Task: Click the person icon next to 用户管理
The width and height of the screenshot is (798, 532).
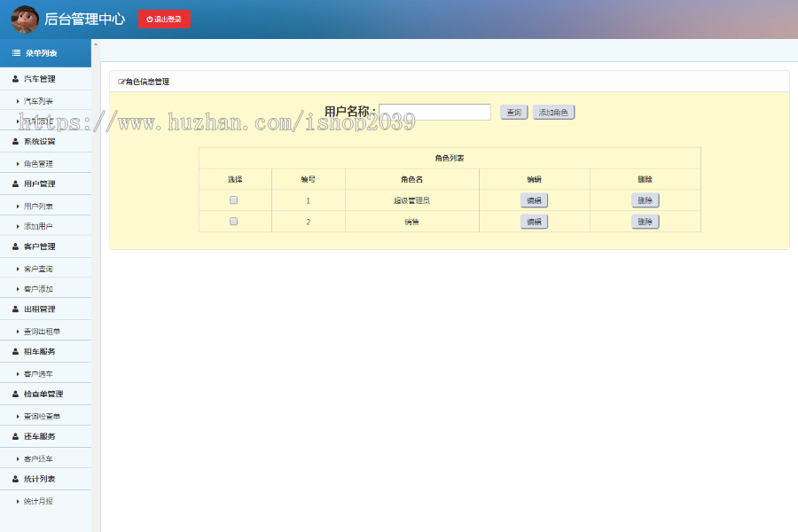Action: click(x=15, y=184)
